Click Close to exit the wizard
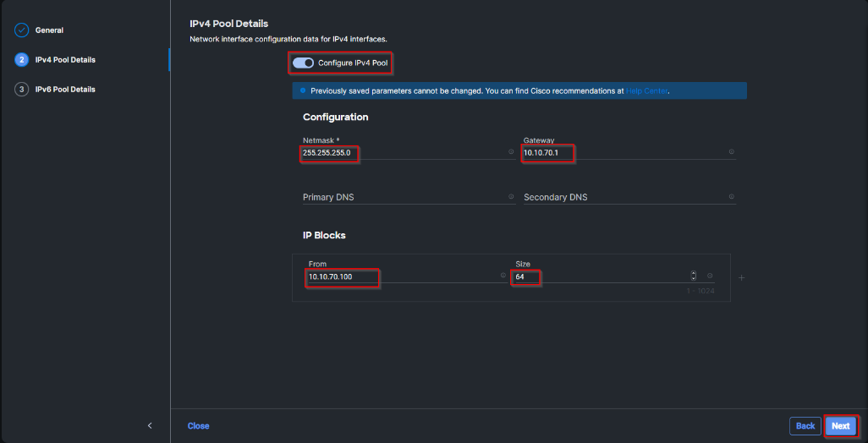 pyautogui.click(x=198, y=426)
